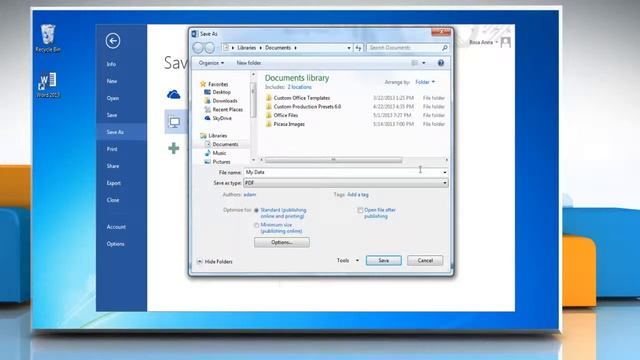This screenshot has height=360, width=640.
Task: Open the user account dropdown in Word
Action: tap(484, 42)
